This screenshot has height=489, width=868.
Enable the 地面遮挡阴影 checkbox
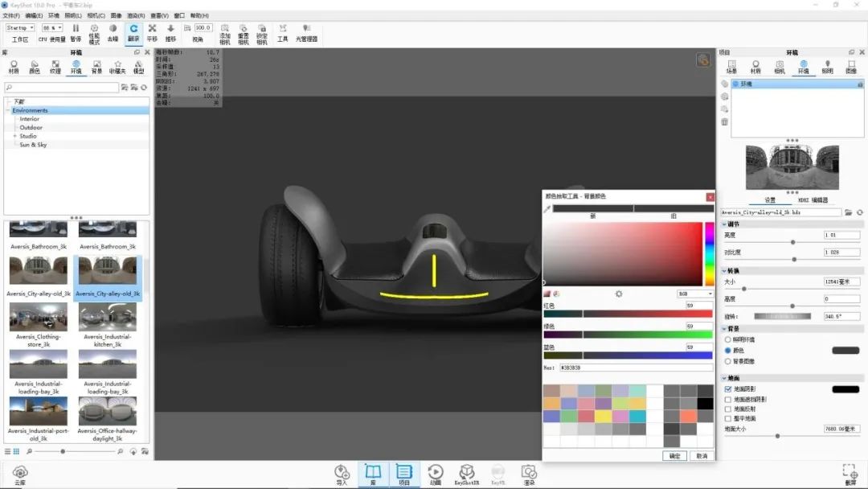coord(728,399)
